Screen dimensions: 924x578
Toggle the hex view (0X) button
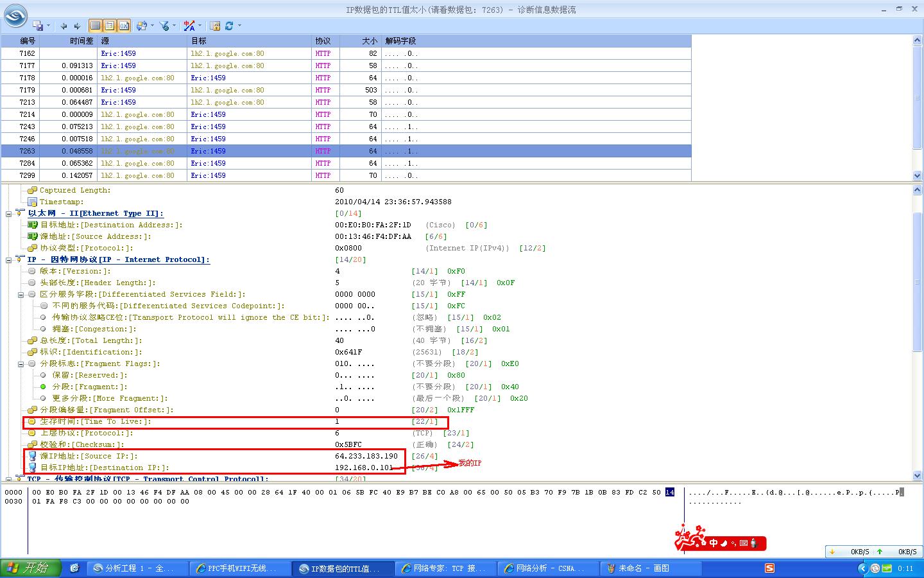pyautogui.click(x=124, y=26)
